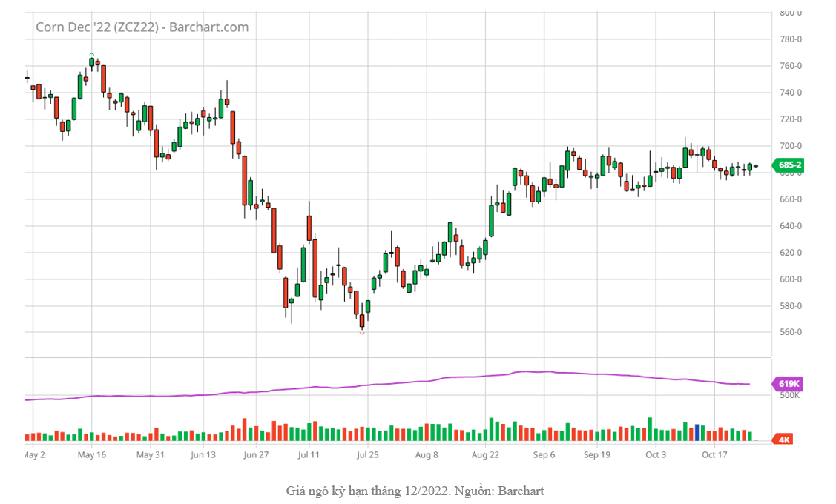Click the Oct 3 date label
This screenshot has height=504, width=836.
(x=656, y=454)
